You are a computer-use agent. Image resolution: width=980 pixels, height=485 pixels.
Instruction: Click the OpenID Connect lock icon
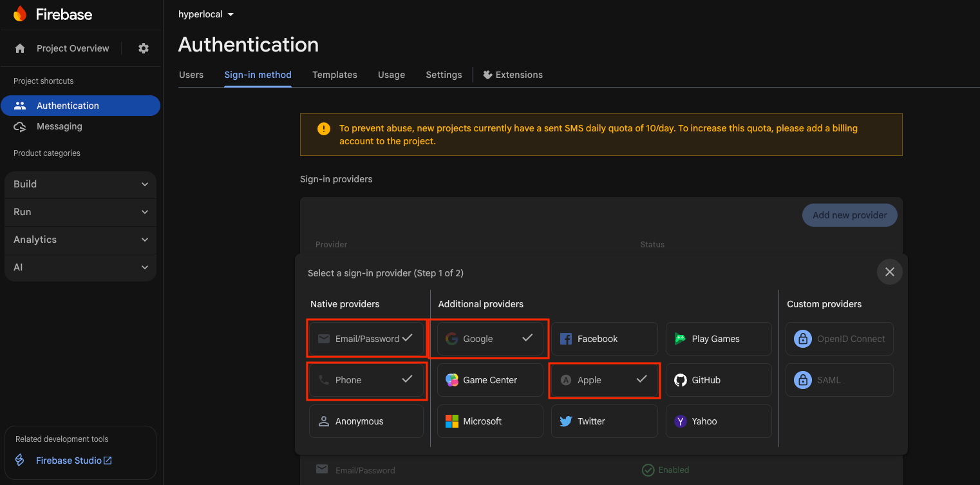(803, 339)
